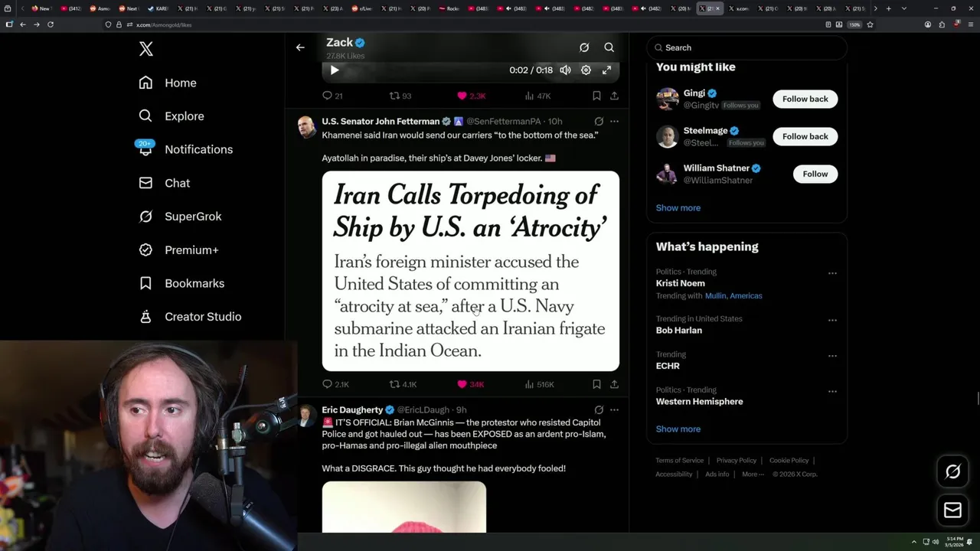Mute the video with the speaker icon

coord(565,70)
